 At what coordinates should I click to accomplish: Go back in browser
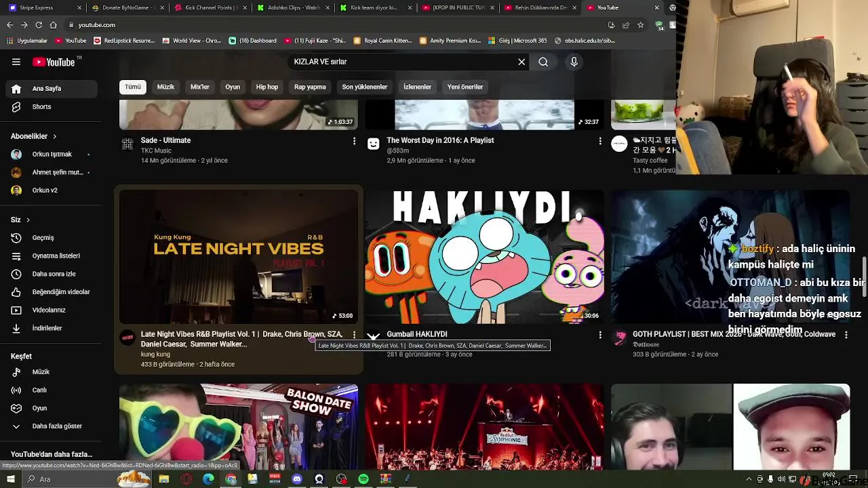9,25
